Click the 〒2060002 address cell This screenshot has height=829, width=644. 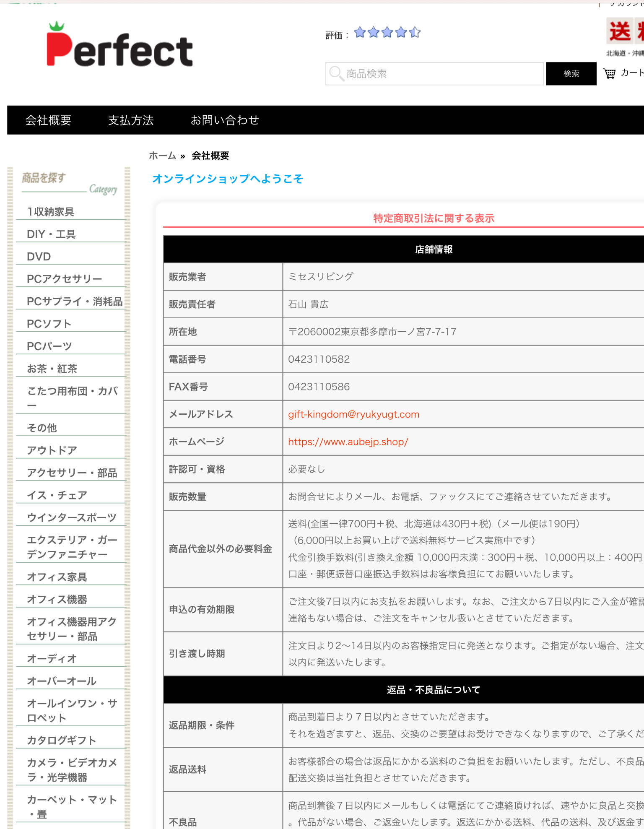click(463, 332)
